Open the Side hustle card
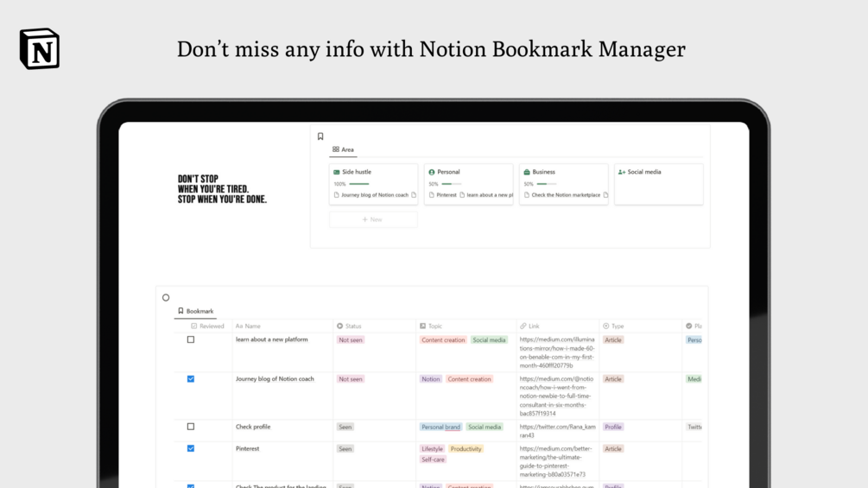This screenshot has width=868, height=488. coord(373,184)
